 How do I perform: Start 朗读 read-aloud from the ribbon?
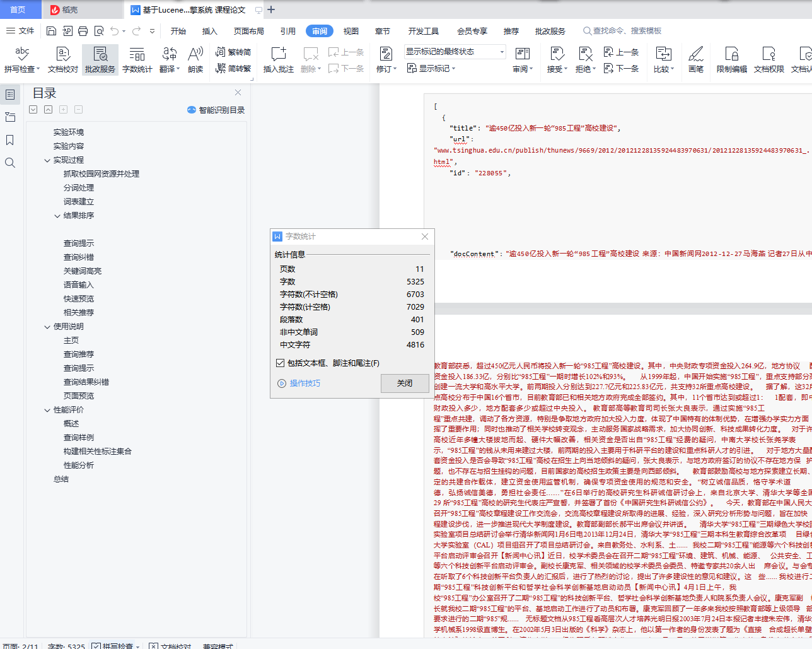pos(195,60)
